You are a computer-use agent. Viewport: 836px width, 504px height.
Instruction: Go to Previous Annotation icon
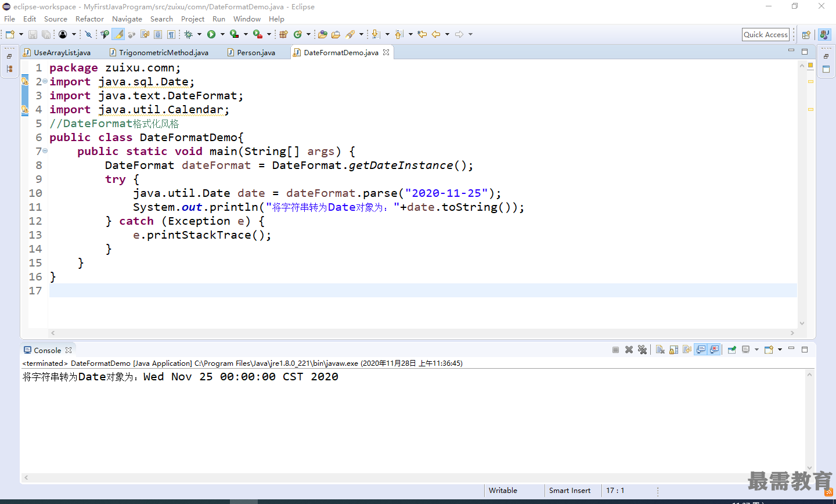coord(399,34)
